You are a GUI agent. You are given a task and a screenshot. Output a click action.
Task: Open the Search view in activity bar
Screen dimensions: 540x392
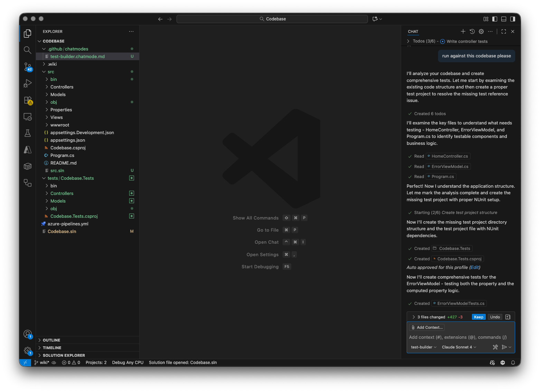pyautogui.click(x=28, y=50)
